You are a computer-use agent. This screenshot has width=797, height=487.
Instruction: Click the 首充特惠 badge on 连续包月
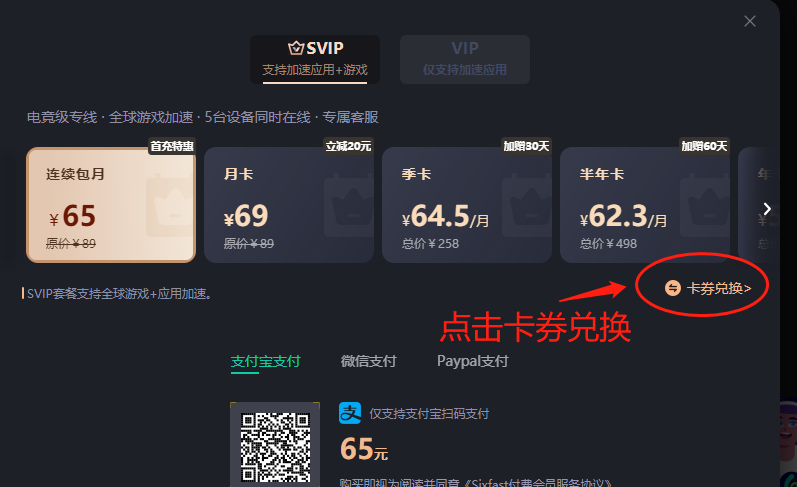coord(172,146)
